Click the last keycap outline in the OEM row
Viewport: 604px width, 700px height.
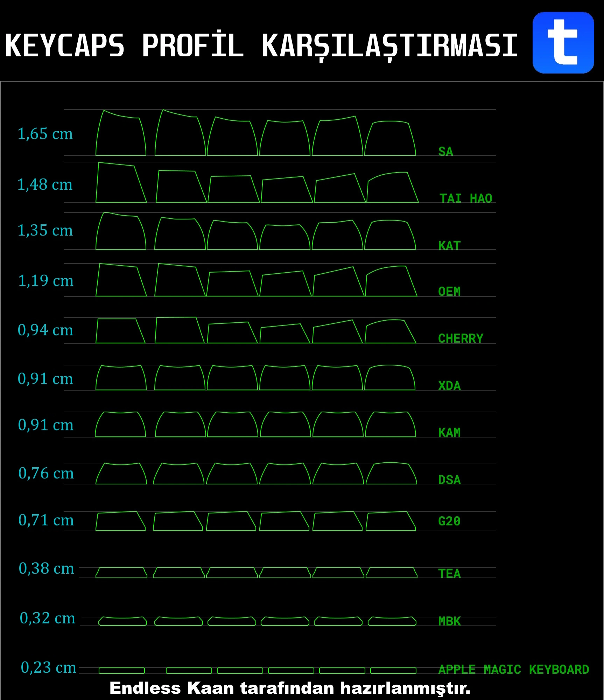(391, 281)
